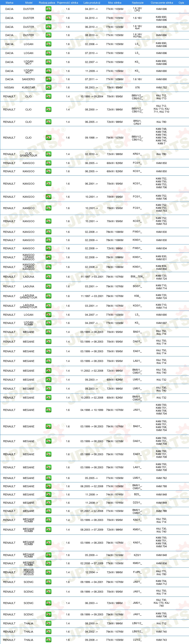Click fuel icon in Megane BZ0_ row
189x644 pixels.
click(48, 495)
